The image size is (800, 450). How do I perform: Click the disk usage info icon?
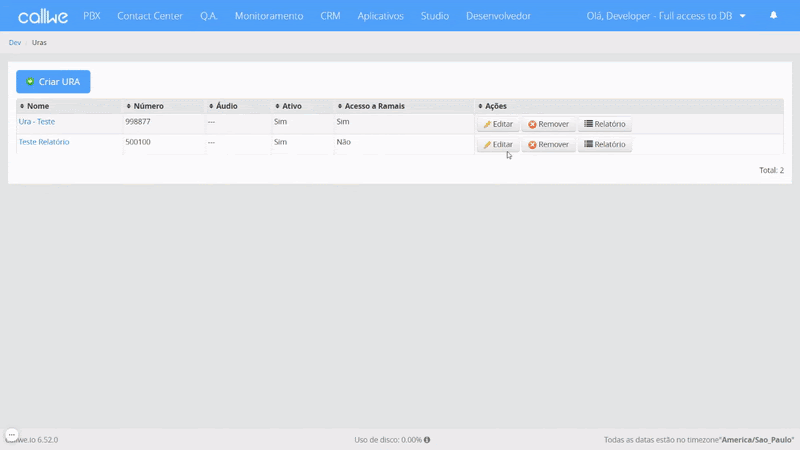coord(427,440)
